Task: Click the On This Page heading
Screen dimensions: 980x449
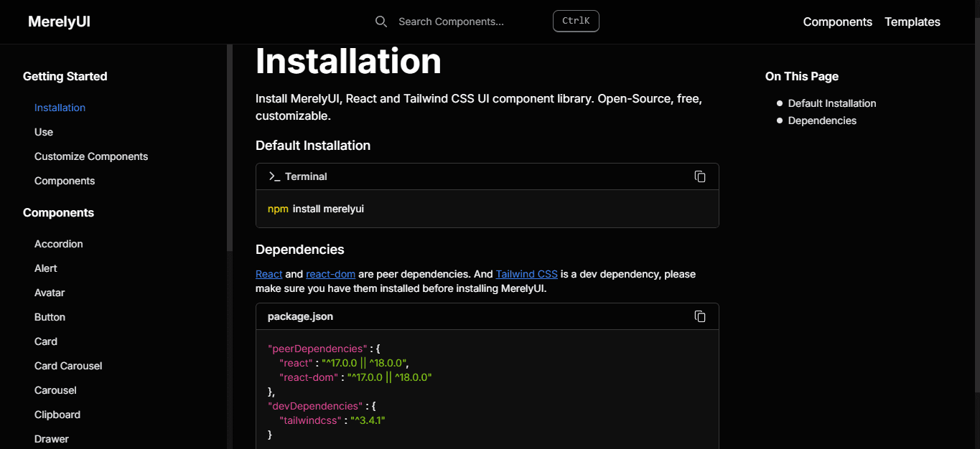Action: pyautogui.click(x=802, y=77)
